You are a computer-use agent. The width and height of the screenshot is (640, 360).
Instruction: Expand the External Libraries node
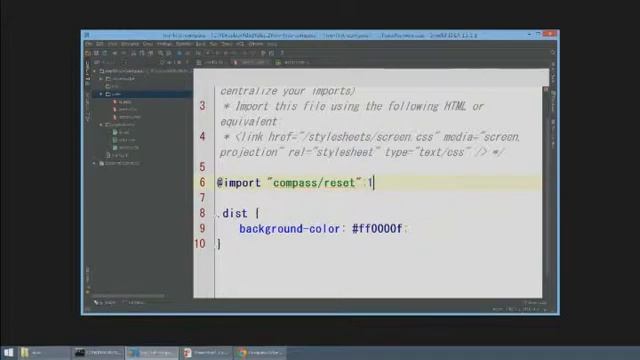tap(95, 163)
